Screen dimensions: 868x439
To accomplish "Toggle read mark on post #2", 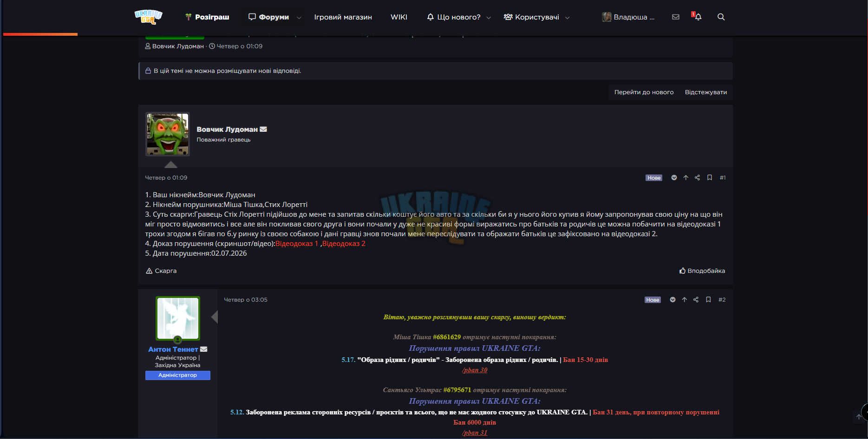I will 672,300.
